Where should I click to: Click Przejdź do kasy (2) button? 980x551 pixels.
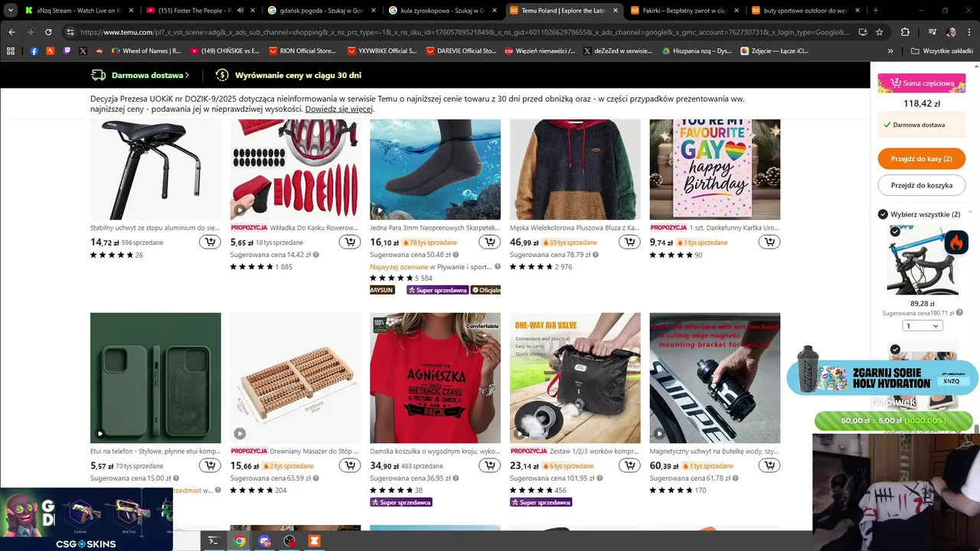tap(922, 158)
